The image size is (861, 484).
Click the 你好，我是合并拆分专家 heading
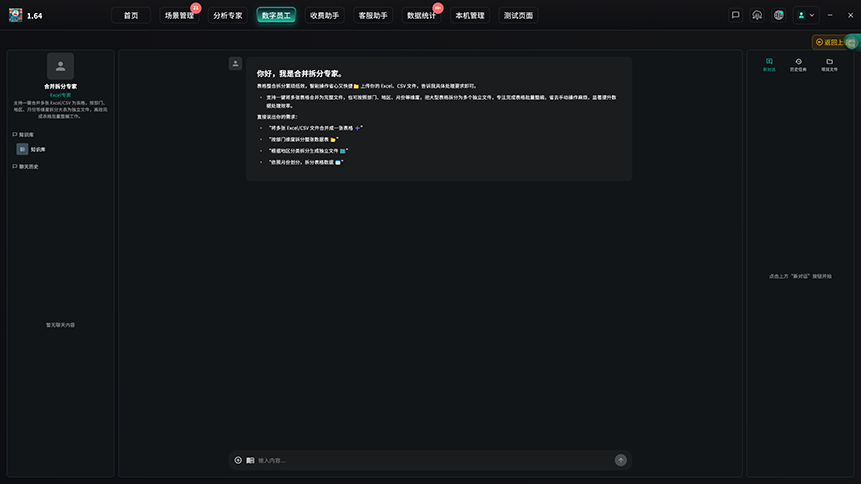click(301, 73)
